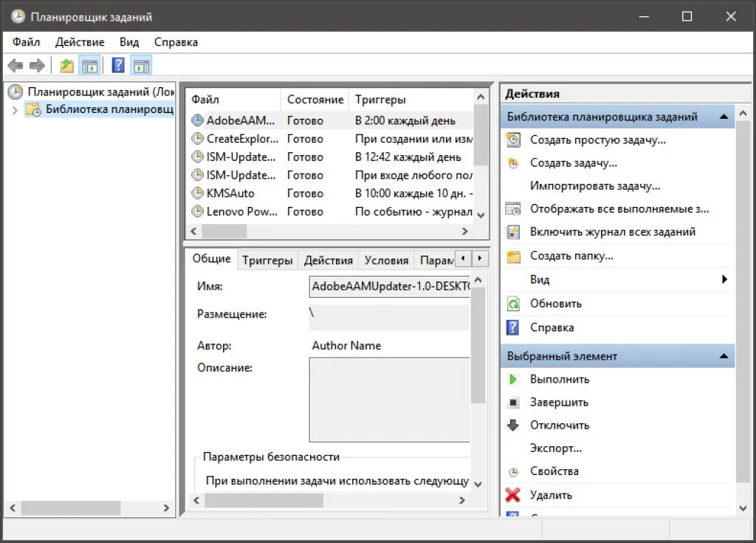The height and width of the screenshot is (543, 756).
Task: Open the Вид menu in menu bar
Action: point(129,42)
